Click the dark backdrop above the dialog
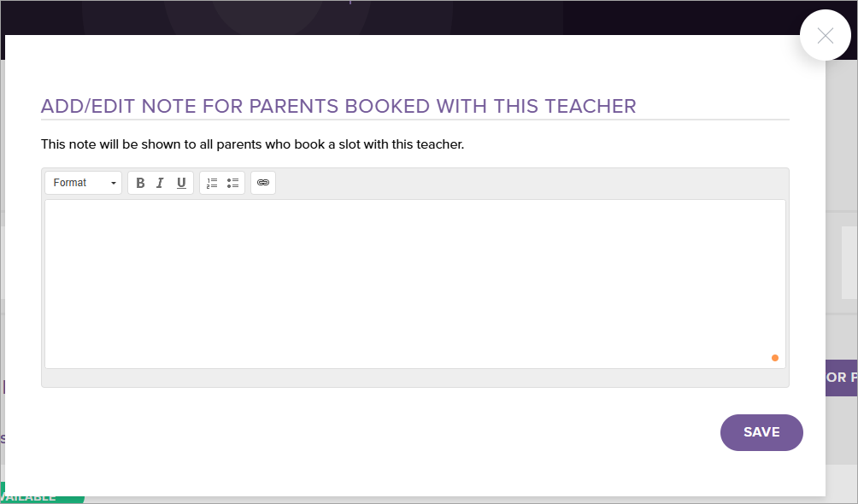 [427, 17]
